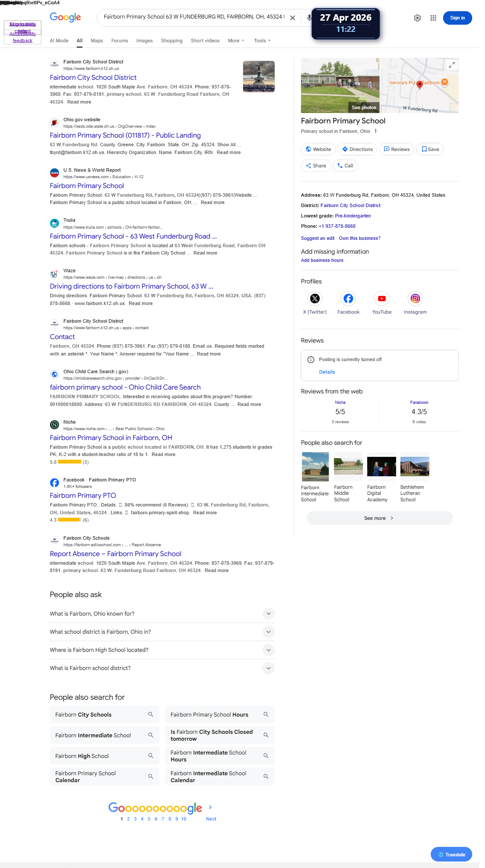The width and height of the screenshot is (485, 868).
Task: Open the Bethlehem Lutheran School thumbnail
Action: pyautogui.click(x=415, y=467)
